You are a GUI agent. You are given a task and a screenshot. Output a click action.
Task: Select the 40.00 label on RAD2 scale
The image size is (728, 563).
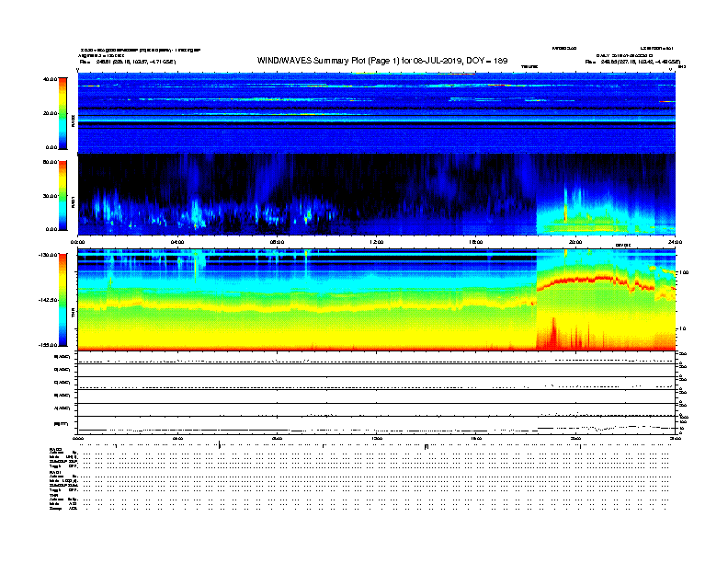point(51,79)
